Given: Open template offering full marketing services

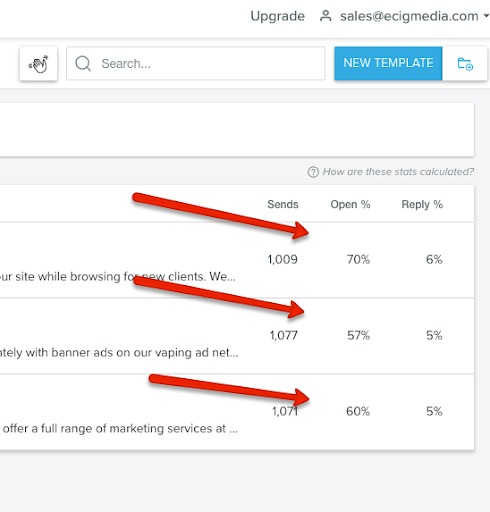Looking at the screenshot, I should point(120,428).
